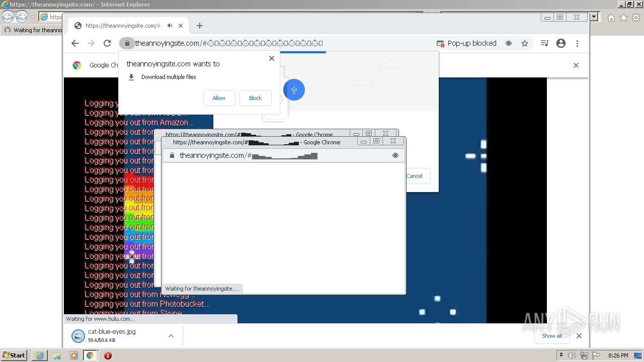Click the main Chrome address bar URL

[229, 43]
